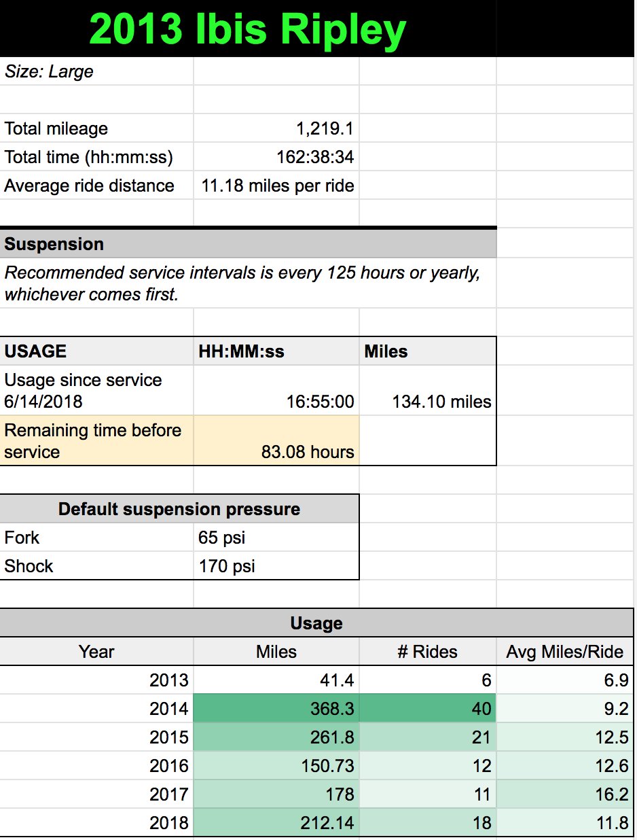Select the "Total mileage" label cell
This screenshot has width=637, height=840.
96,128
